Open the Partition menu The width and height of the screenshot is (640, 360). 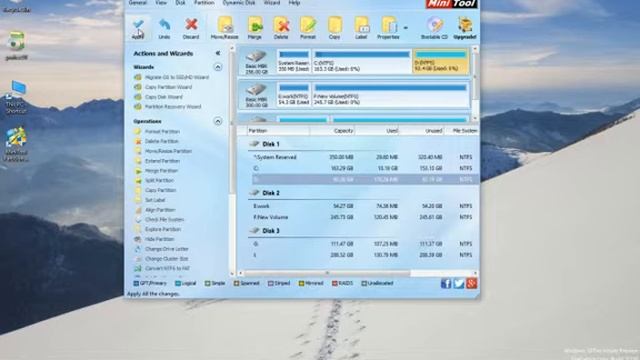click(204, 3)
